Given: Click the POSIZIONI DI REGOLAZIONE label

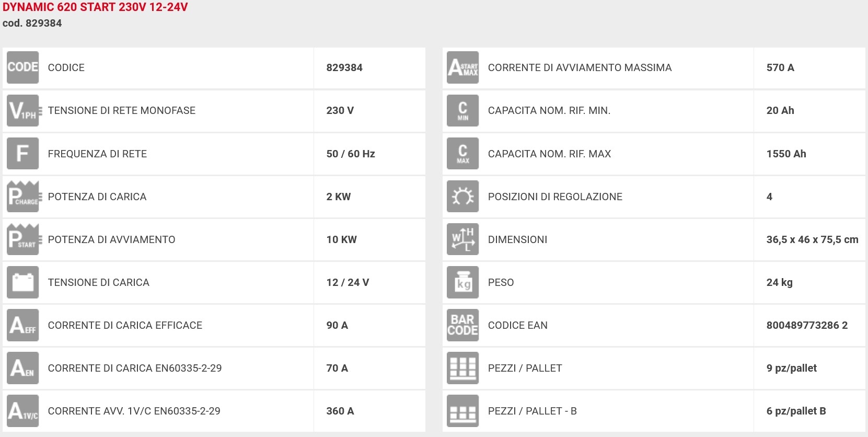Looking at the screenshot, I should 555,197.
